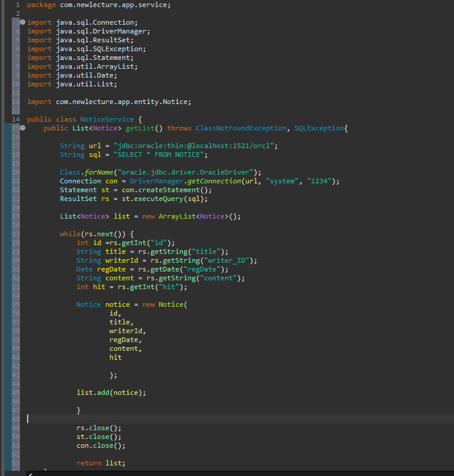Screen dimensions: 454x476
Task: Click java.sql.Statement in the imports
Action: [93, 58]
